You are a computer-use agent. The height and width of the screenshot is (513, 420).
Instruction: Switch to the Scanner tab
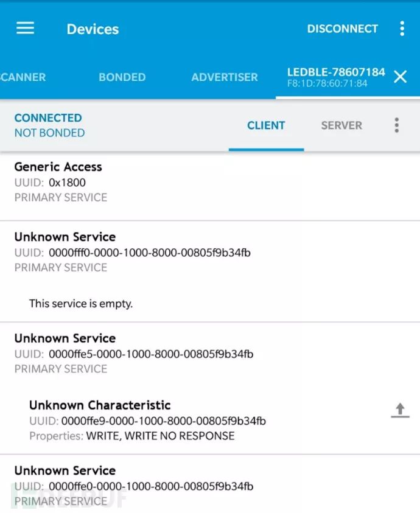coord(23,77)
